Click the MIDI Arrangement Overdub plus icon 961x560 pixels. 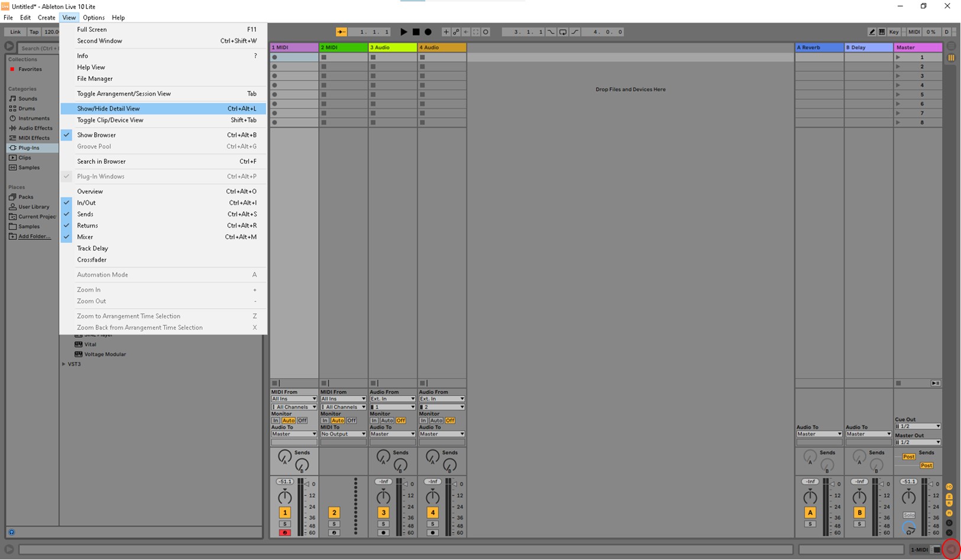446,32
